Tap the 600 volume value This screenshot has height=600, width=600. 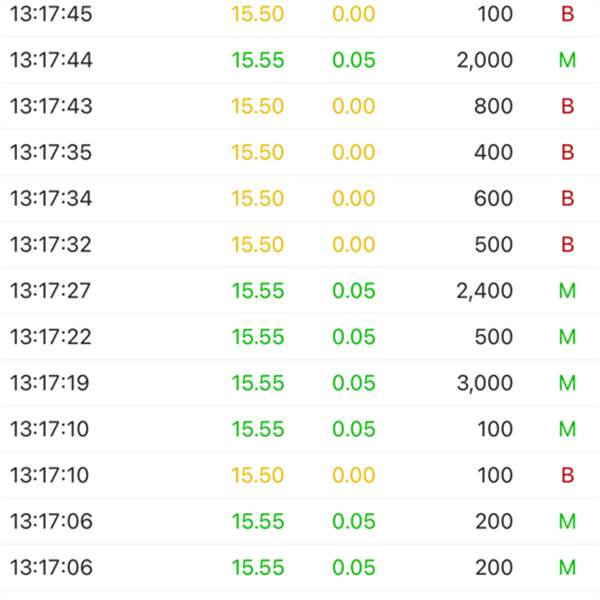tap(493, 198)
